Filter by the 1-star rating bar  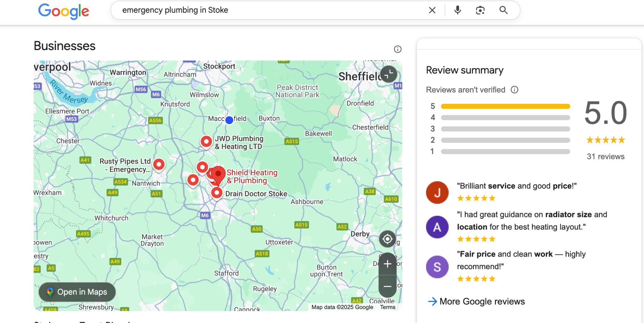pos(505,152)
